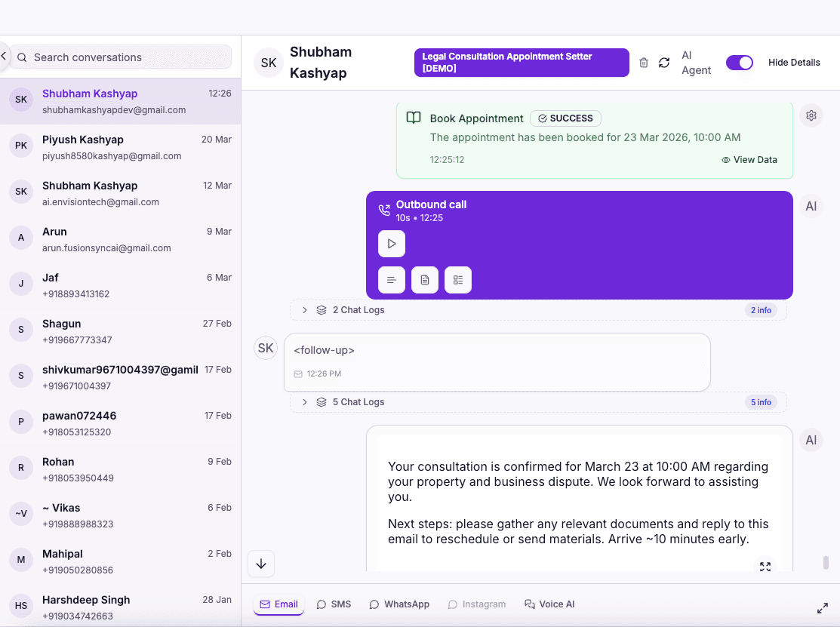The width and height of the screenshot is (840, 627).
Task: Play the Outbound call recording
Action: pyautogui.click(x=391, y=243)
